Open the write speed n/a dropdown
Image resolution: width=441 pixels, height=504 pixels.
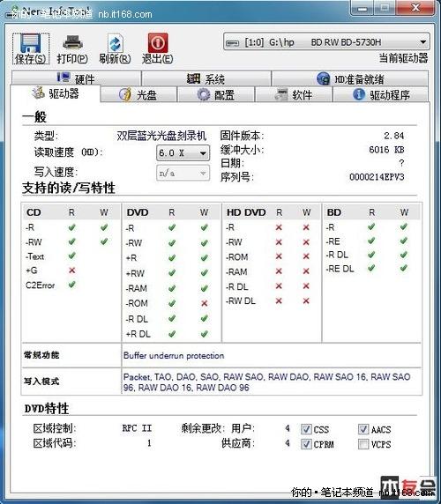[183, 174]
